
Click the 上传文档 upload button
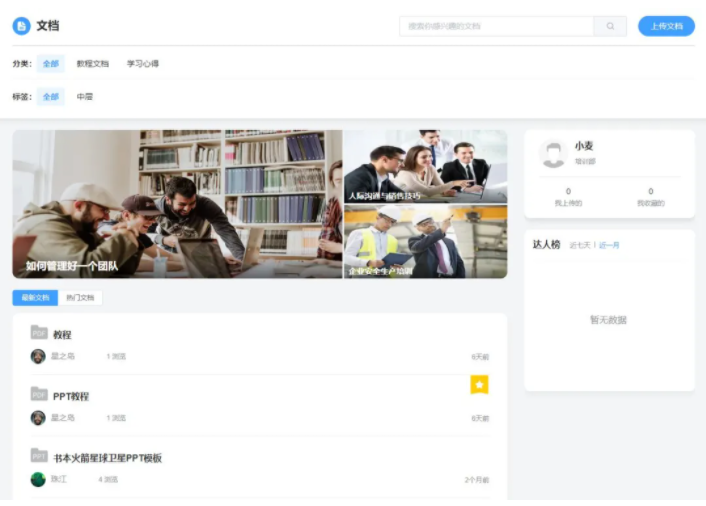666,26
